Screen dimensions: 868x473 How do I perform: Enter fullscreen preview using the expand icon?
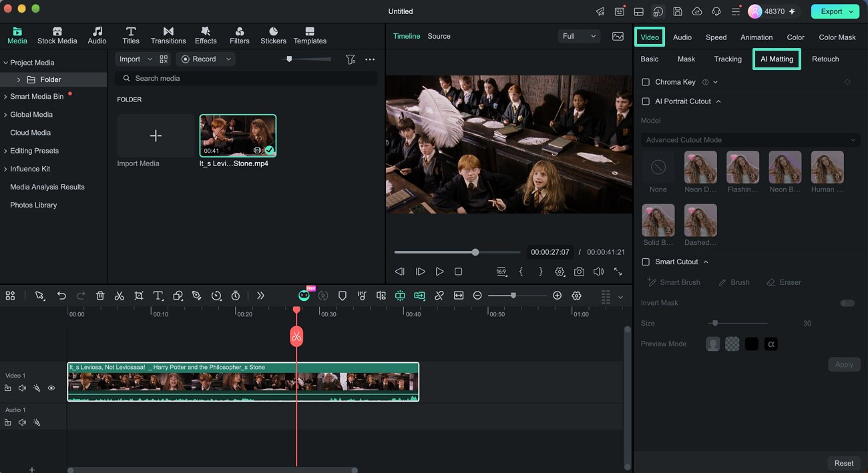tap(618, 272)
